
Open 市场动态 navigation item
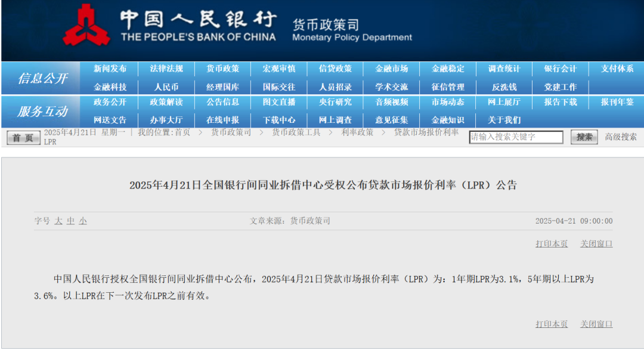point(448,102)
